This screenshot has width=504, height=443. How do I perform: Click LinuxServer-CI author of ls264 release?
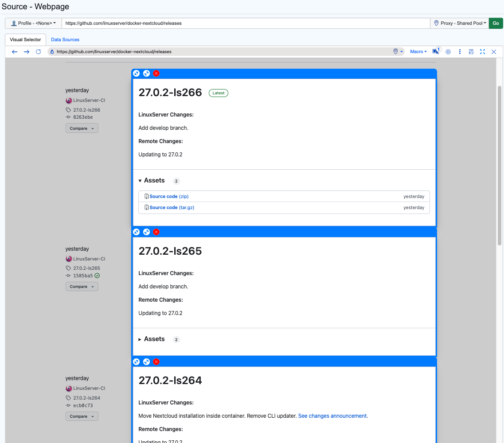(89, 389)
